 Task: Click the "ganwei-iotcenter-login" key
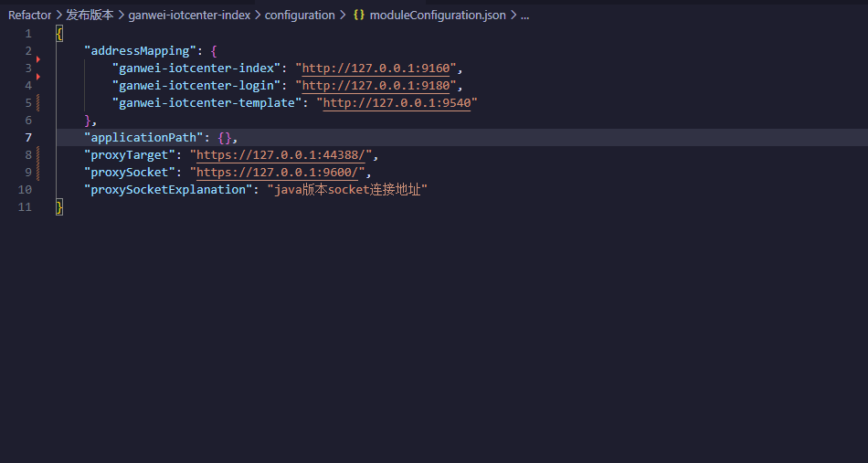tap(196, 86)
